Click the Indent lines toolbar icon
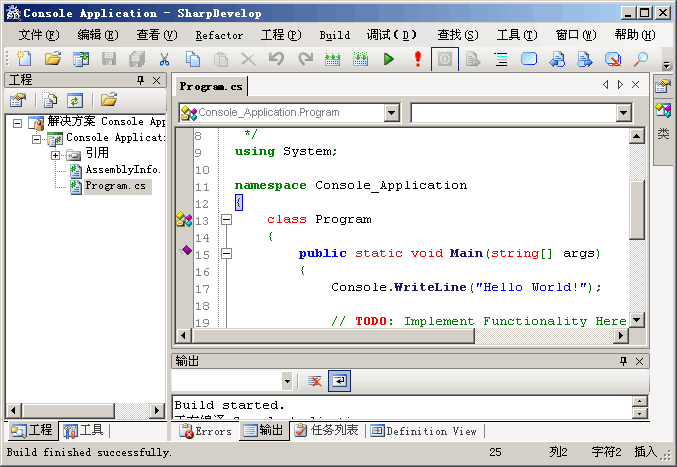This screenshot has height=467, width=677. point(501,59)
